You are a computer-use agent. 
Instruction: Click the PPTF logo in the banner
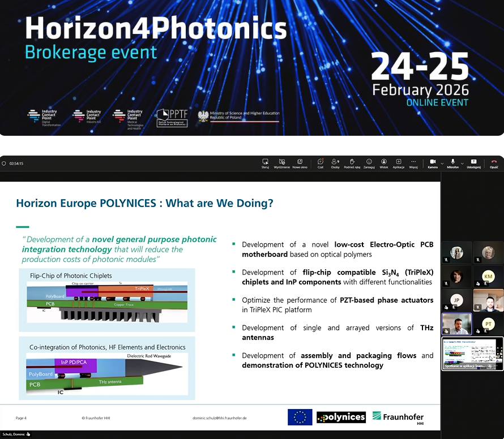(172, 118)
